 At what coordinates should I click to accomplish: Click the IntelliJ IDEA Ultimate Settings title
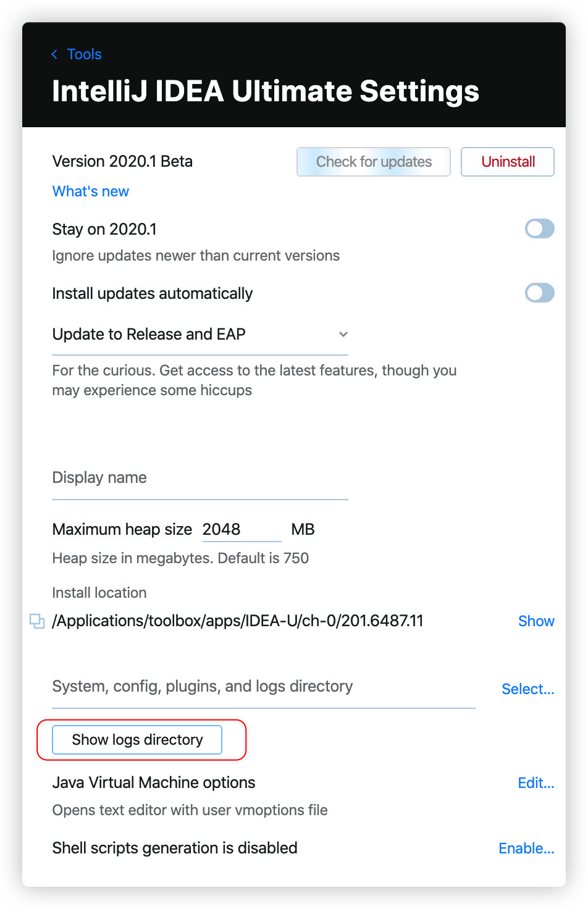point(266,91)
